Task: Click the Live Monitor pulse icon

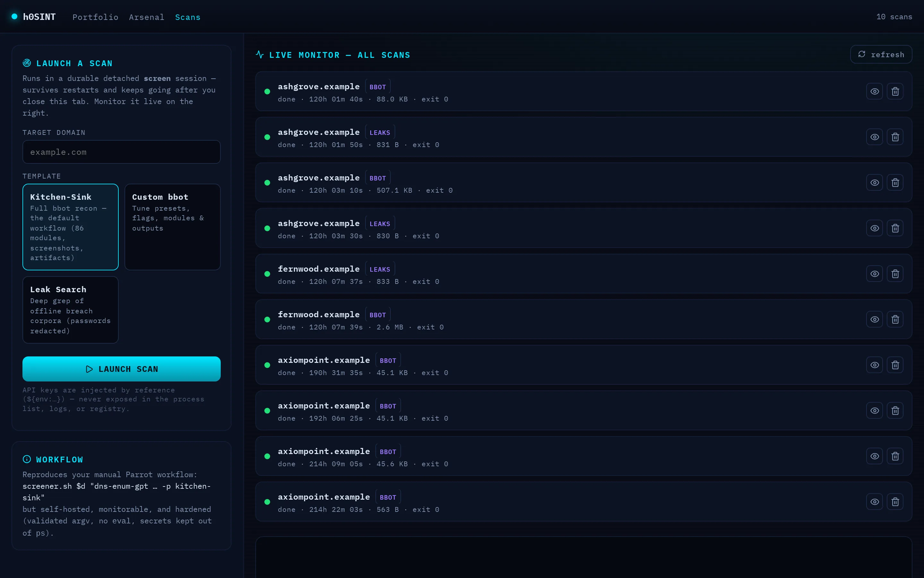Action: click(260, 55)
